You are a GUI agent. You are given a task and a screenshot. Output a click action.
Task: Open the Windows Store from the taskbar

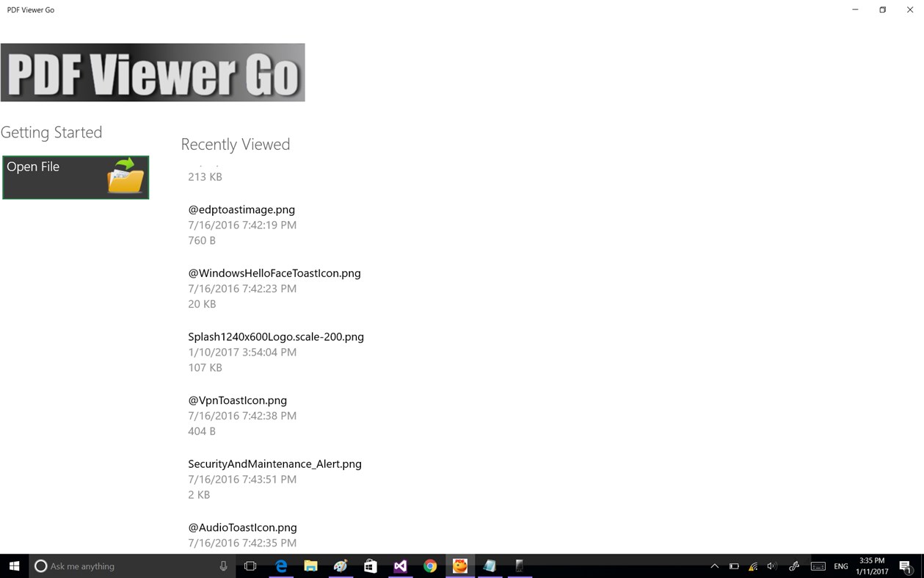pos(371,566)
